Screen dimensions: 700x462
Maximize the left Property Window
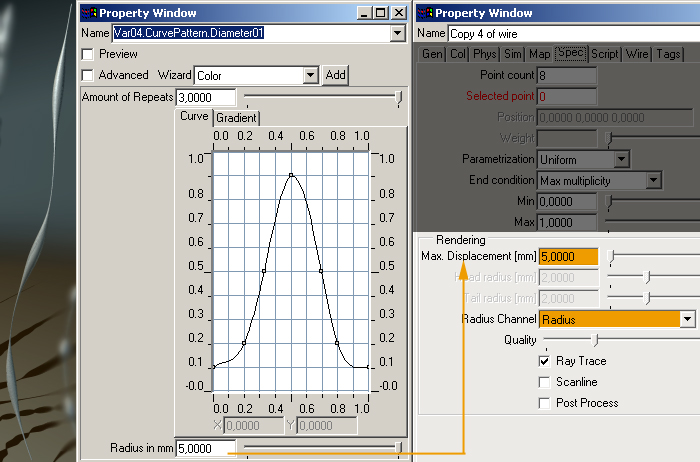tap(381, 13)
